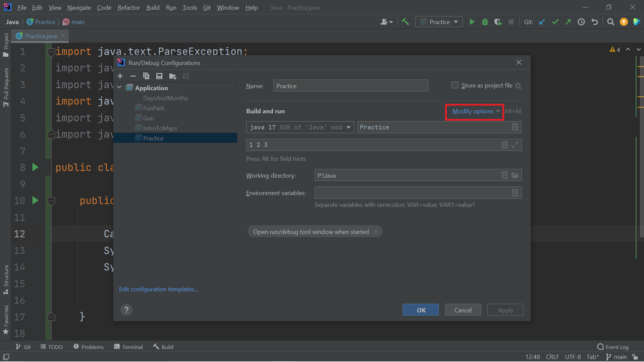Click the Save Configuration disk icon
The image size is (644, 362).
pos(159,76)
